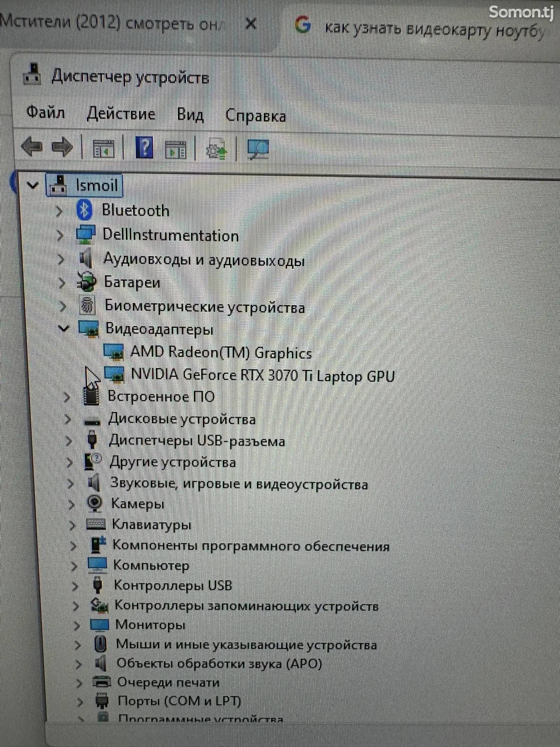Click the Контроллеры USB plug icon
The height and width of the screenshot is (747, 560).
98,585
